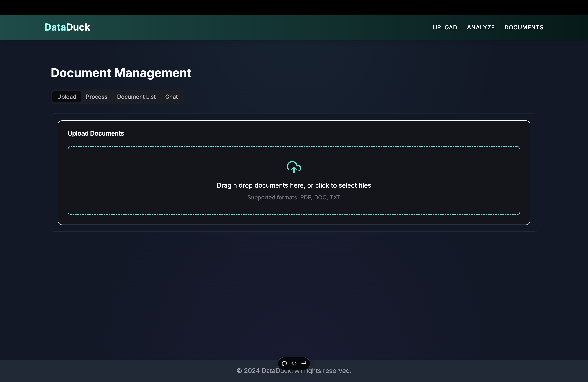This screenshot has width=588, height=382.
Task: Toggle the eye switch in floating toolbar
Action: [x=294, y=363]
